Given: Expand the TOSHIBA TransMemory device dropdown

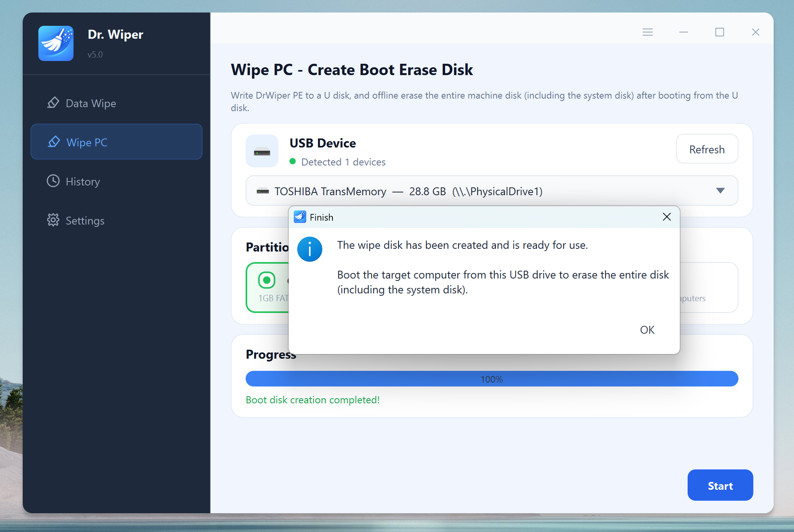Looking at the screenshot, I should tap(492, 191).
